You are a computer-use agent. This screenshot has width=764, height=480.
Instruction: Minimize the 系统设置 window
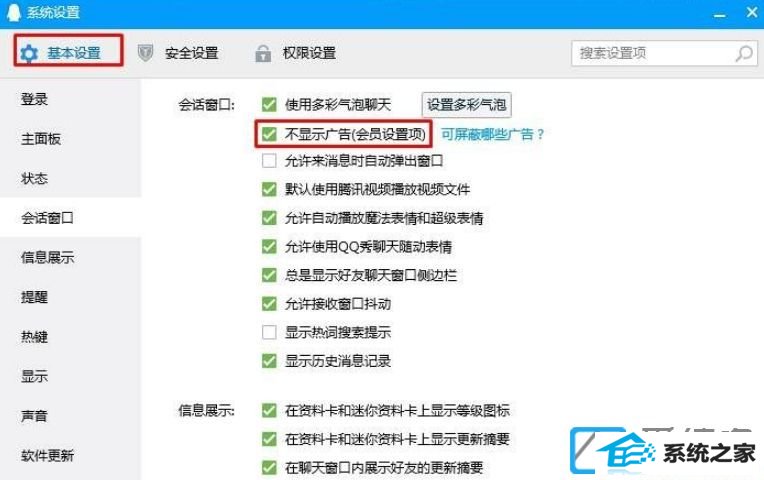click(719, 15)
